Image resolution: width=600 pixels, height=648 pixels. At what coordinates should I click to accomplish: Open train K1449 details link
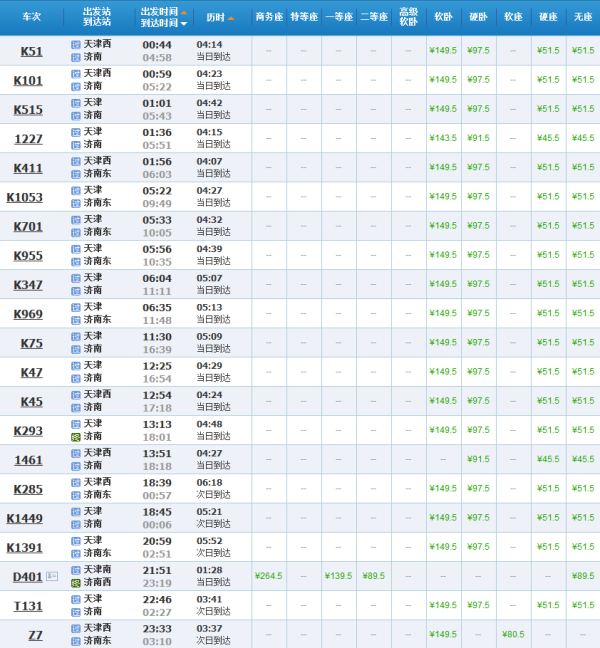pos(25,518)
